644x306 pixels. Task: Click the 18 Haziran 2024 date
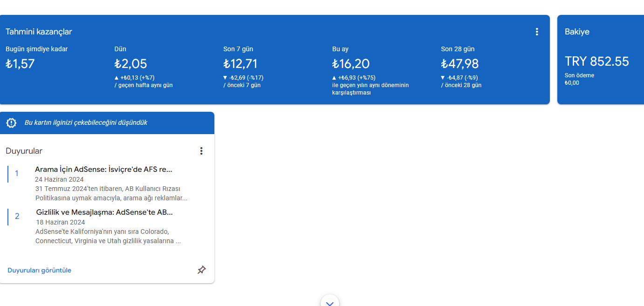click(61, 222)
